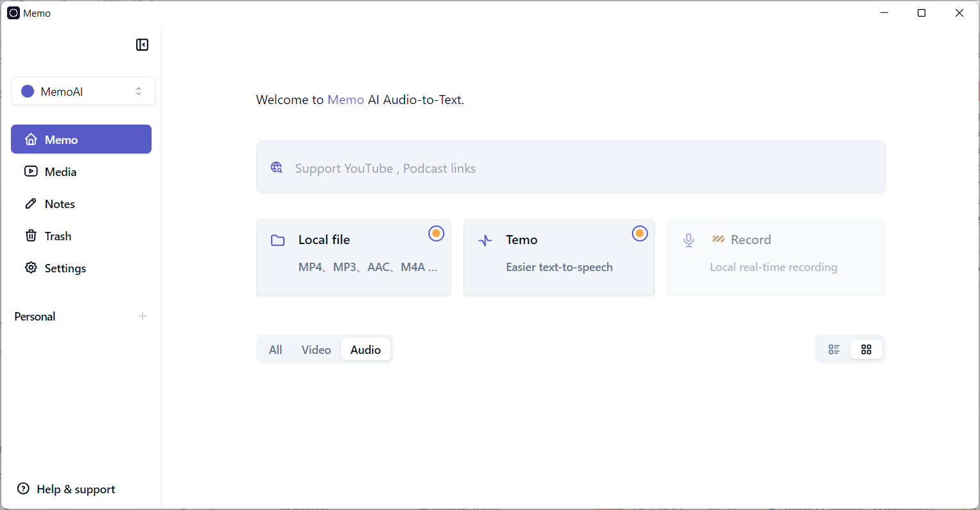Click the play icon beside Media
Image resolution: width=980 pixels, height=510 pixels.
point(31,171)
